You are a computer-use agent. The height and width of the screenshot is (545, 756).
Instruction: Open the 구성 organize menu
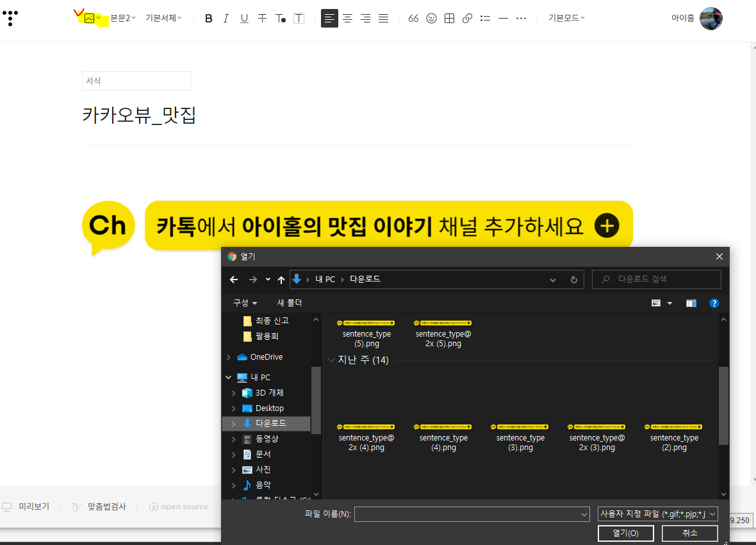245,303
